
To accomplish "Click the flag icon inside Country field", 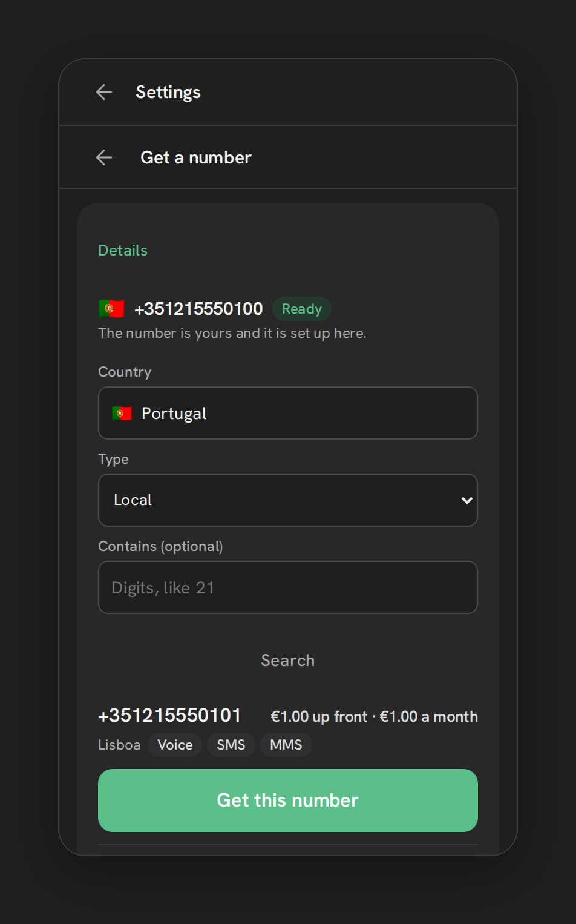I will click(x=122, y=414).
